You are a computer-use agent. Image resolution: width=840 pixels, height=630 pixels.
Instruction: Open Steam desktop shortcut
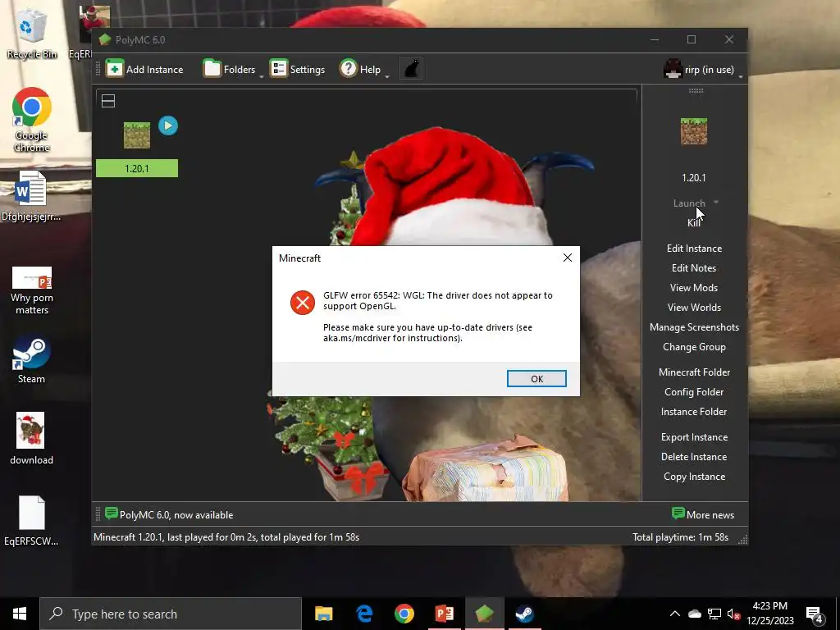(x=31, y=359)
